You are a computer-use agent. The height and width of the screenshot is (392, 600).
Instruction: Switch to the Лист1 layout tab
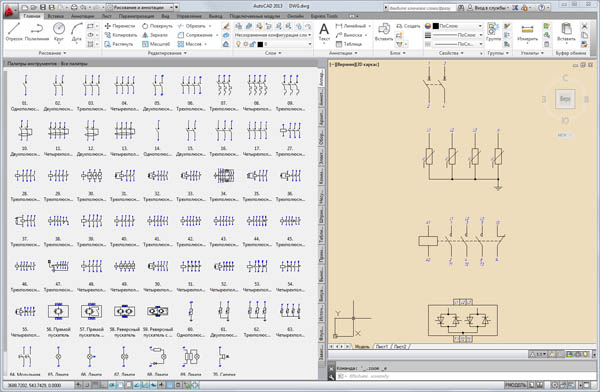(x=382, y=346)
